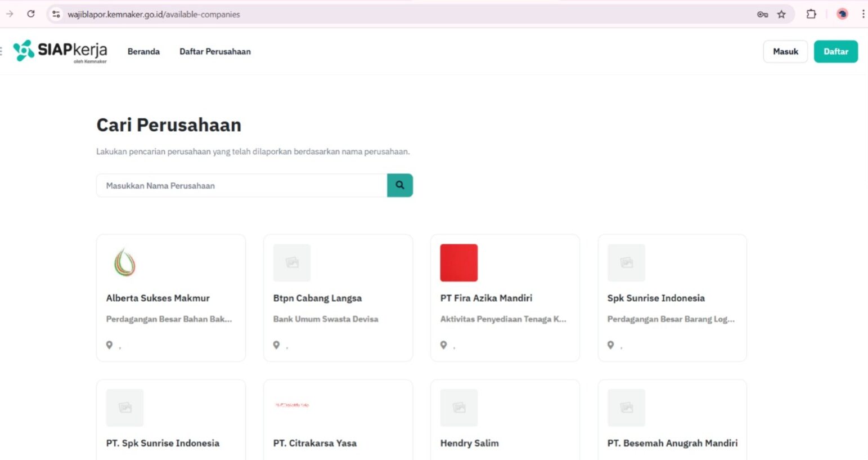Open Alberta Sukses Makmur company name
The height and width of the screenshot is (460, 868).
point(158,298)
